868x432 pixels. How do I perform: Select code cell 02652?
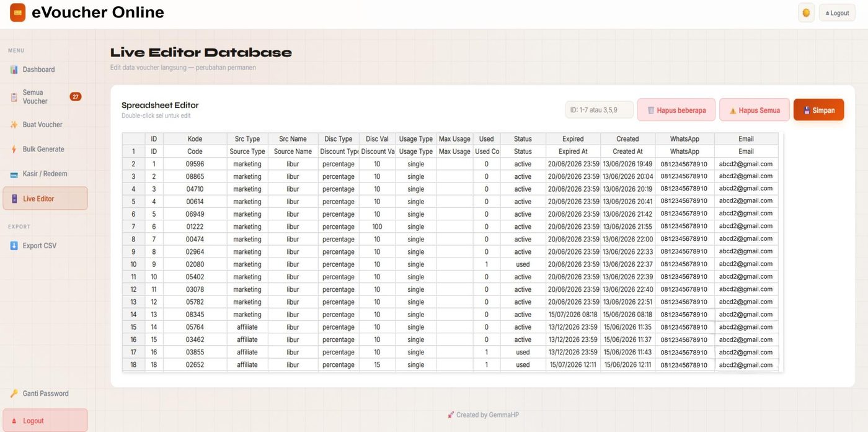pos(195,365)
